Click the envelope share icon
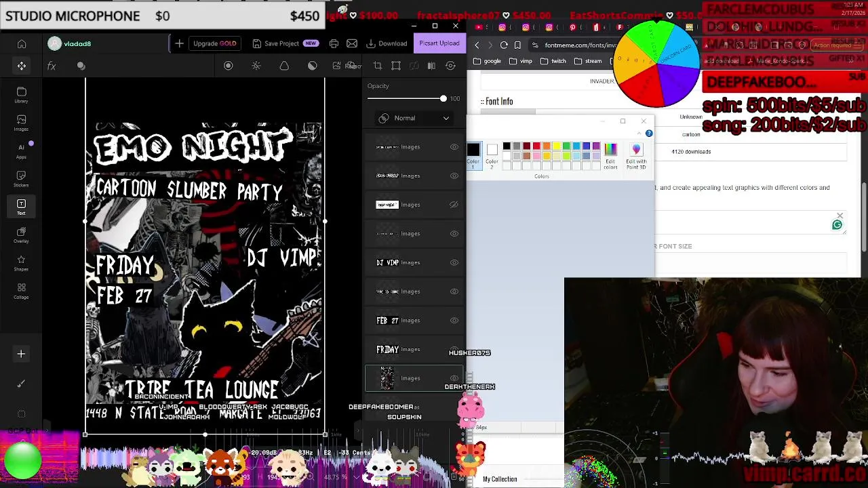 coord(352,43)
